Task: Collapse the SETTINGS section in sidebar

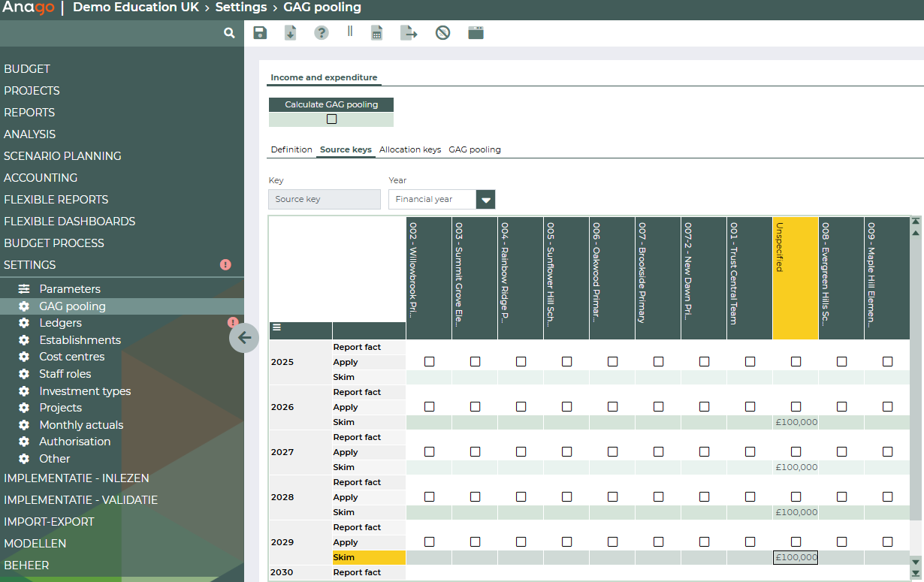Action: point(30,265)
